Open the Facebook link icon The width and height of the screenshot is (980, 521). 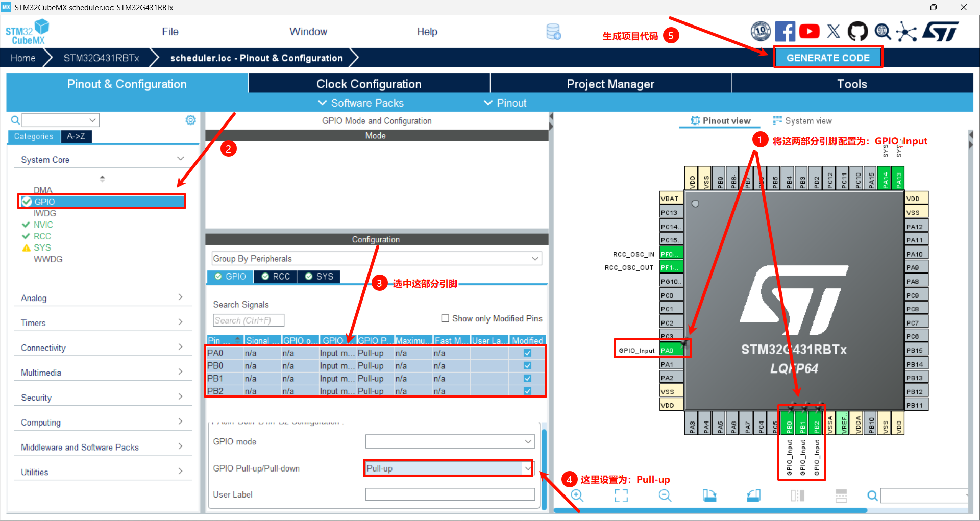pos(785,31)
